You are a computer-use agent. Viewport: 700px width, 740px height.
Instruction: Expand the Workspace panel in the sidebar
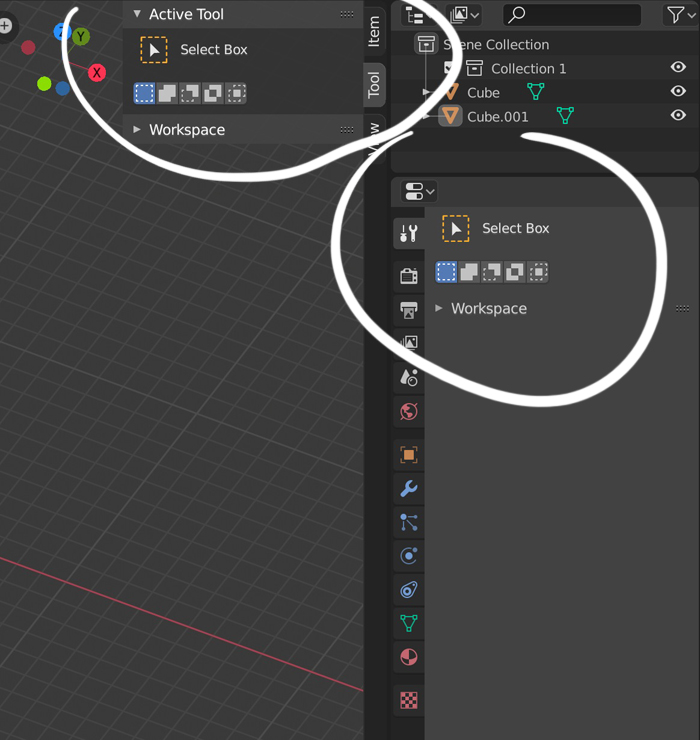click(137, 129)
